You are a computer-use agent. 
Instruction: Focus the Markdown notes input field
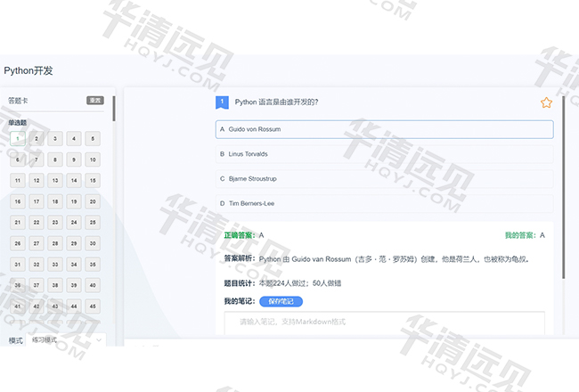coord(384,322)
